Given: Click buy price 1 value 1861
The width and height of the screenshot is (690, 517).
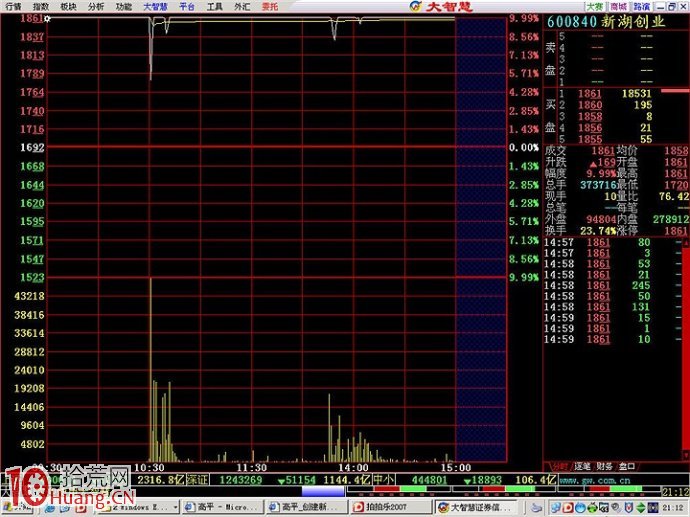Looking at the screenshot, I should [x=589, y=93].
